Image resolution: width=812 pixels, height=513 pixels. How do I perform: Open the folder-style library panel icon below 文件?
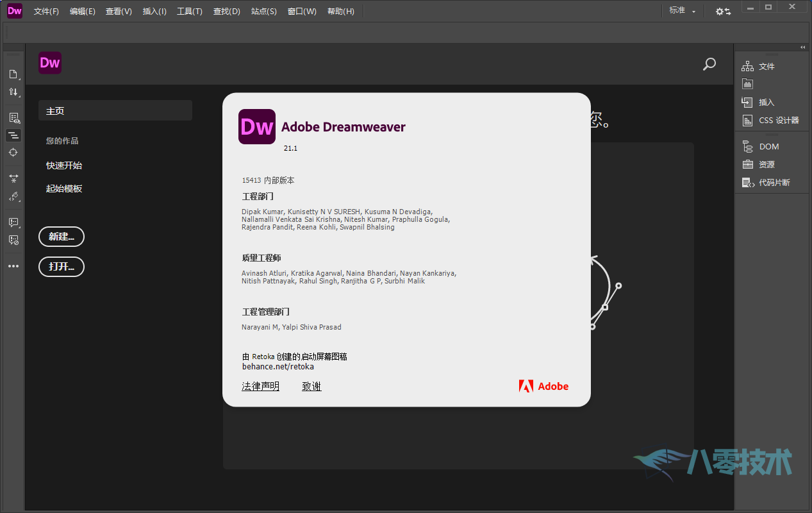[747, 84]
